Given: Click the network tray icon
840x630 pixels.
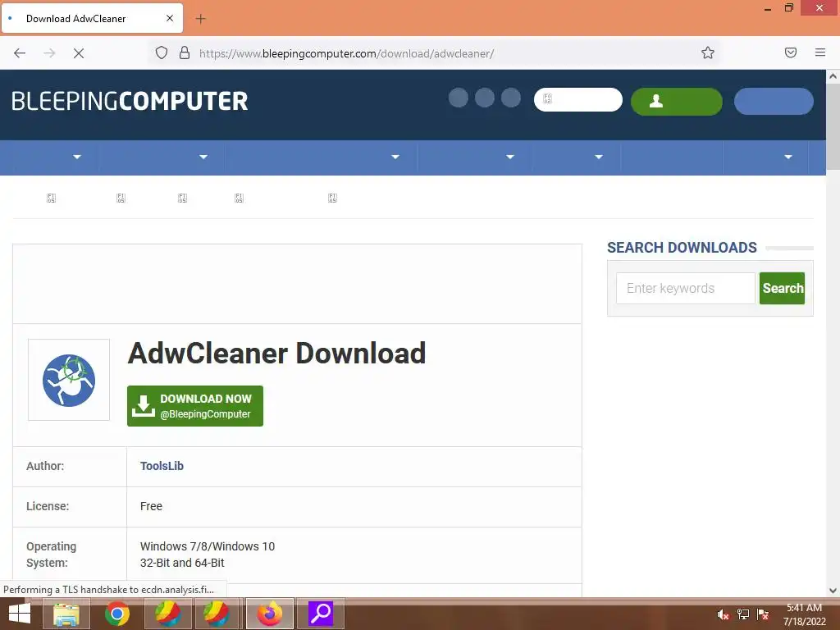Looking at the screenshot, I should click(743, 614).
